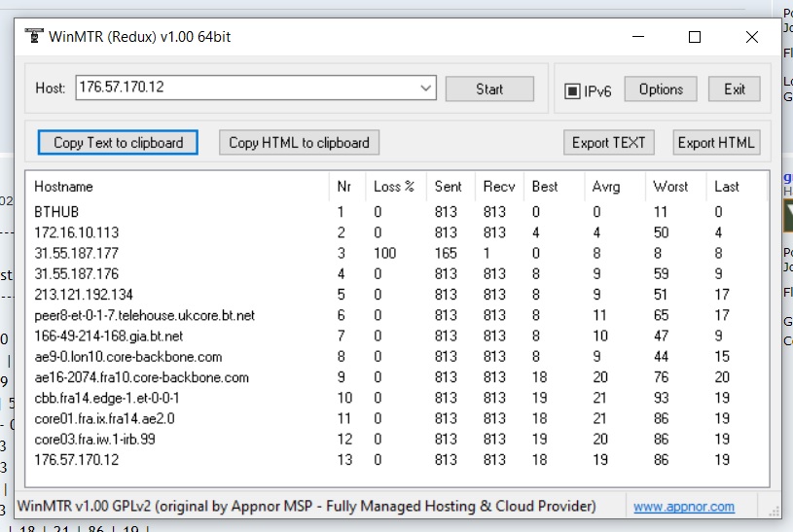Screen dimensions: 793x532
Task: Select the 31.55.187.177 hop row
Action: click(x=76, y=253)
